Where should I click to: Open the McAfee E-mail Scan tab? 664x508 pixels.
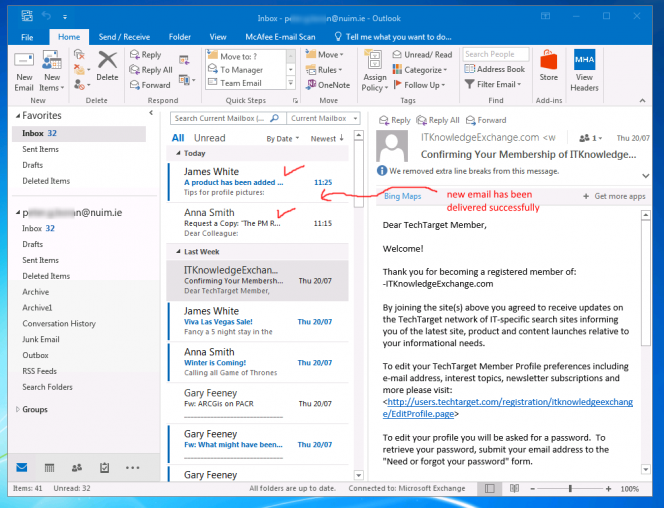[x=280, y=37]
